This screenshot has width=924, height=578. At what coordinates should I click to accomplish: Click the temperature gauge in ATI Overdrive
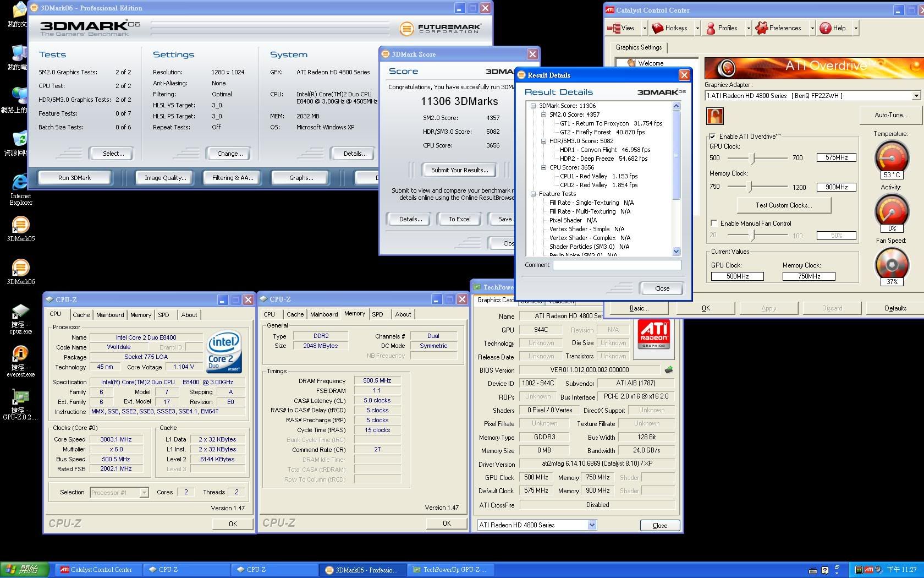(892, 159)
